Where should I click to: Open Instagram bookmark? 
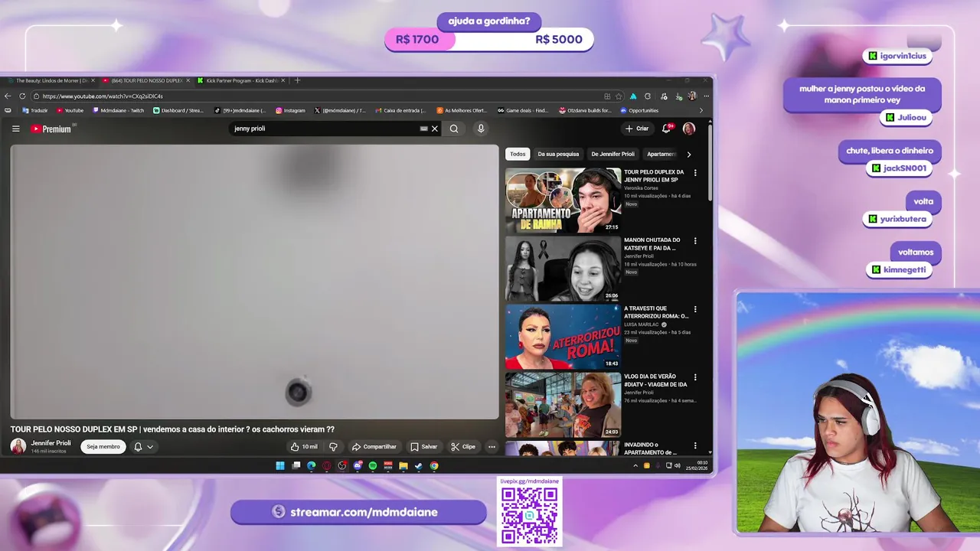290,110
